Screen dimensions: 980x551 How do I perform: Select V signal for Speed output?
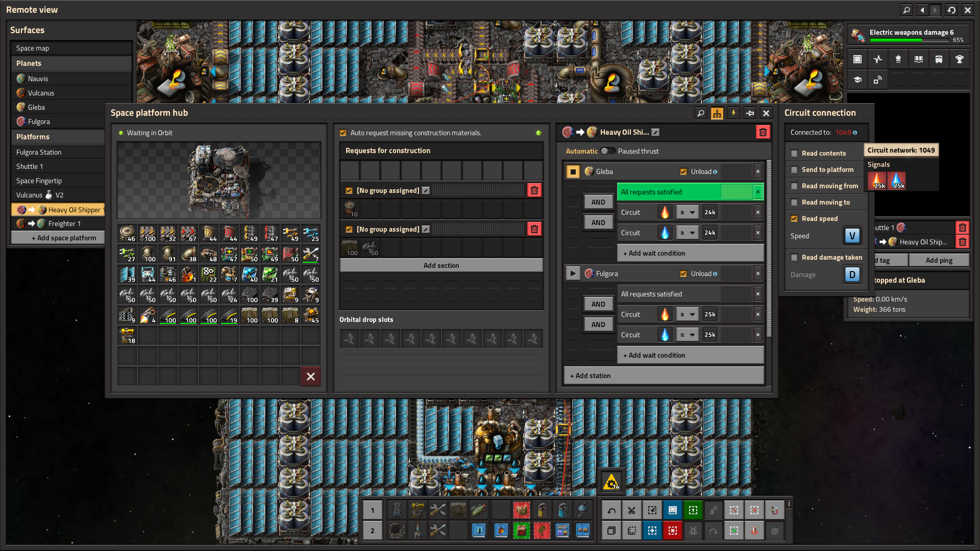(852, 236)
